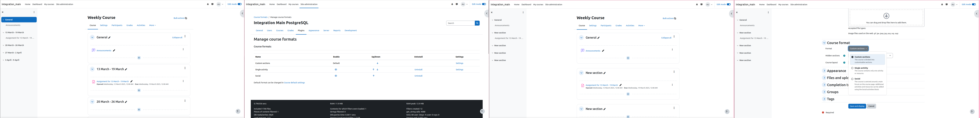Click the search magnifier button in Site administration

pyautogui.click(x=477, y=23)
